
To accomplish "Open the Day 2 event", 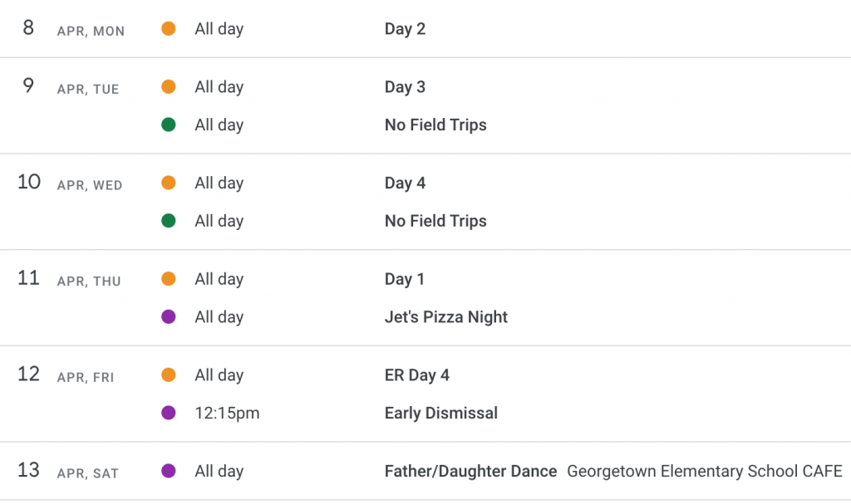I will [405, 29].
